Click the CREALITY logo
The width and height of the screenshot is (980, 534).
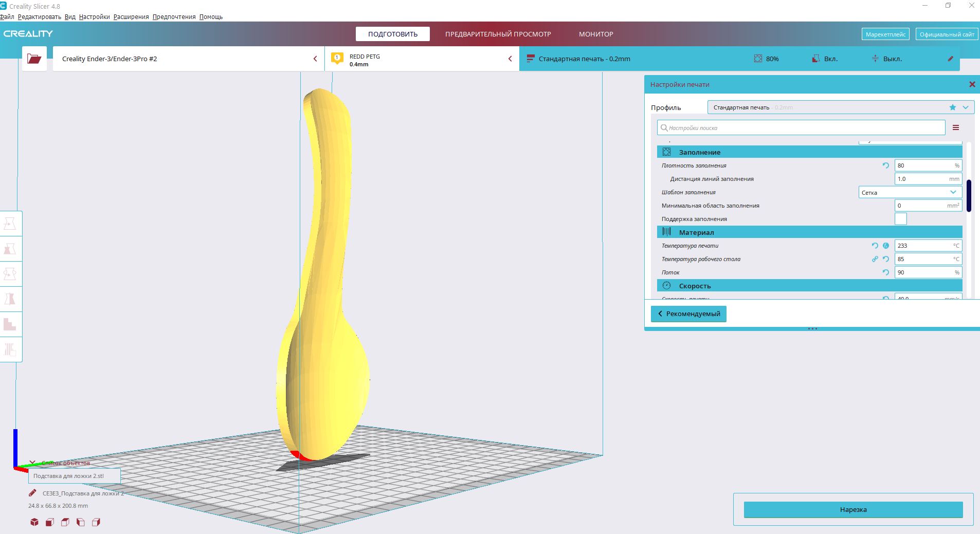point(28,34)
